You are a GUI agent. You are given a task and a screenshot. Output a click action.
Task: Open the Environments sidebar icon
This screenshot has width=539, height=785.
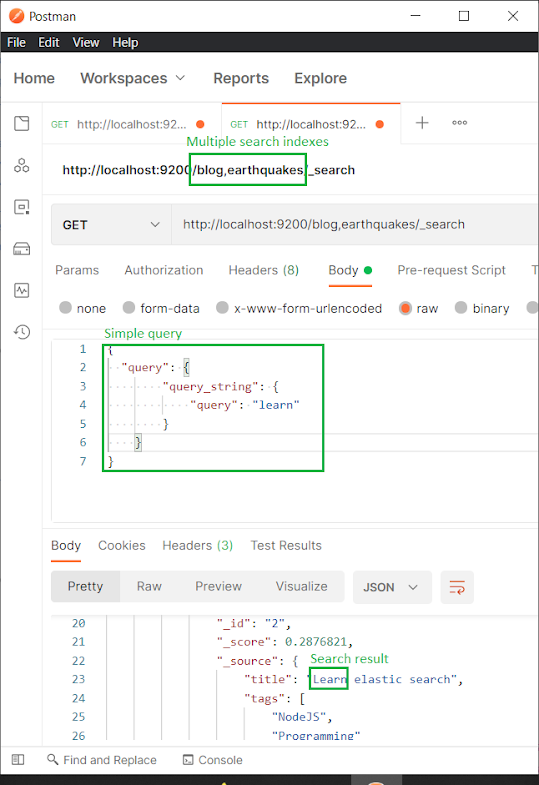click(x=22, y=207)
